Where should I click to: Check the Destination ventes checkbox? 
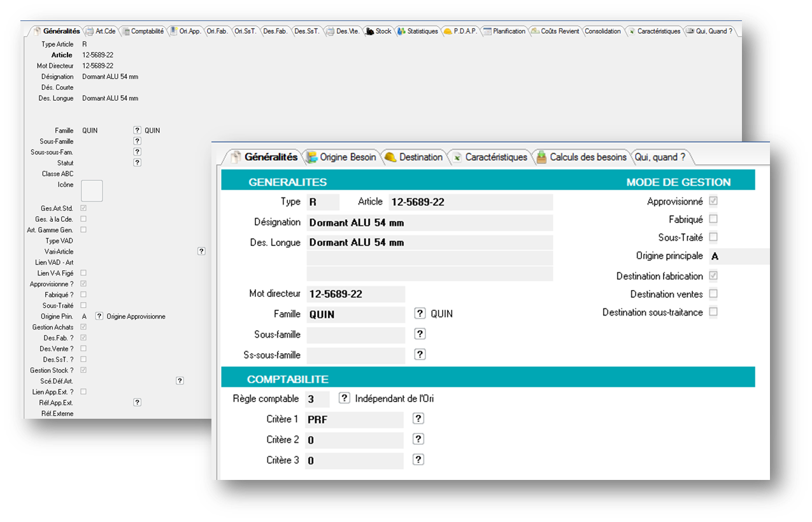[713, 294]
